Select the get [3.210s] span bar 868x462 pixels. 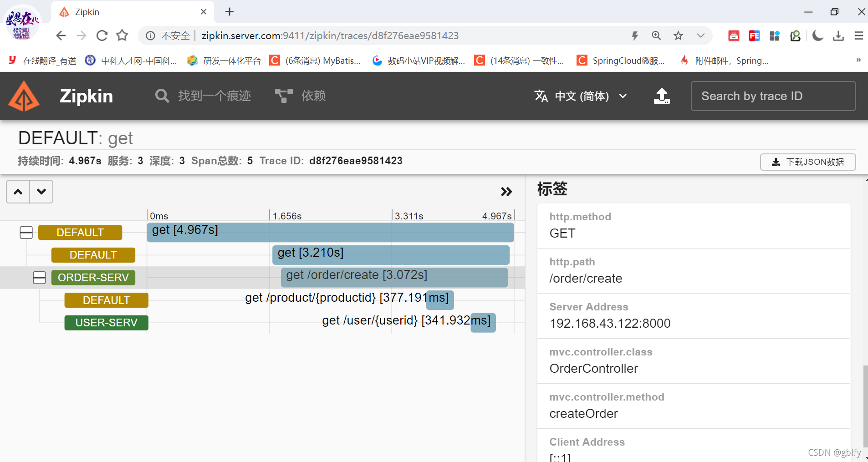pos(391,255)
